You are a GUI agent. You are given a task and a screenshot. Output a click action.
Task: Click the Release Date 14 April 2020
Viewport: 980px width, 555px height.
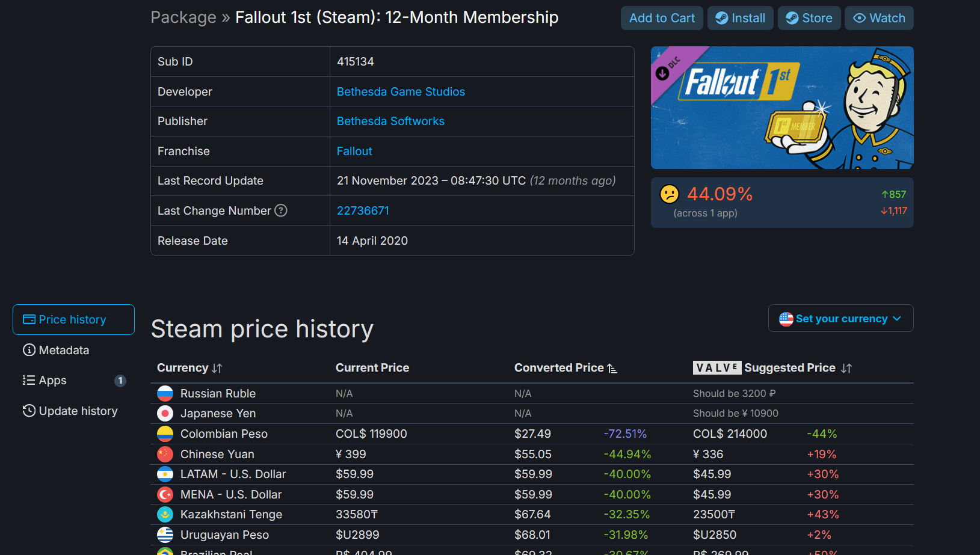pos(372,241)
